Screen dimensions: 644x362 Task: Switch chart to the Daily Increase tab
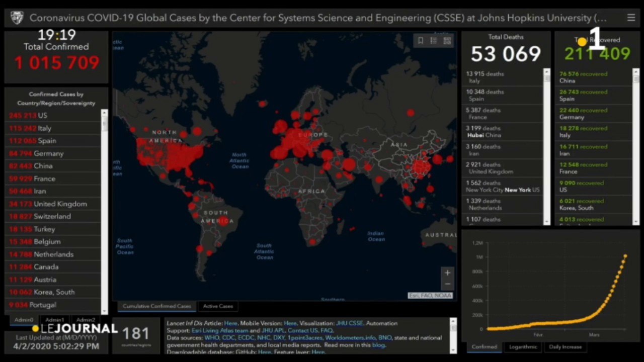tap(565, 347)
